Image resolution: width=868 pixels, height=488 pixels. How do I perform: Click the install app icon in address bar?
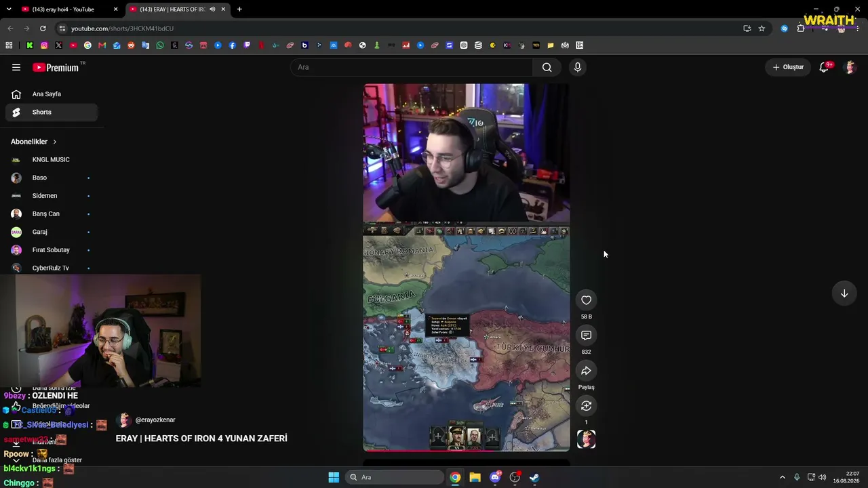click(x=747, y=28)
